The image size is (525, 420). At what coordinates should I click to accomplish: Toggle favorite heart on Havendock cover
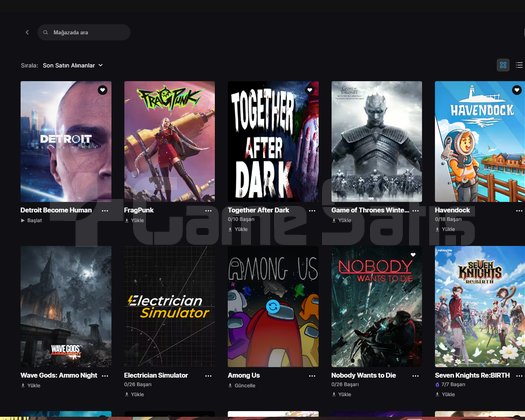pyautogui.click(x=517, y=90)
